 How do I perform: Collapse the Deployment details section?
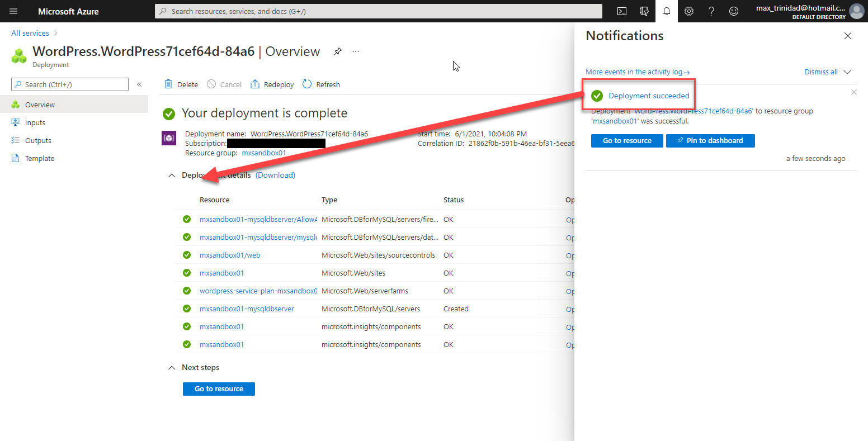(172, 176)
